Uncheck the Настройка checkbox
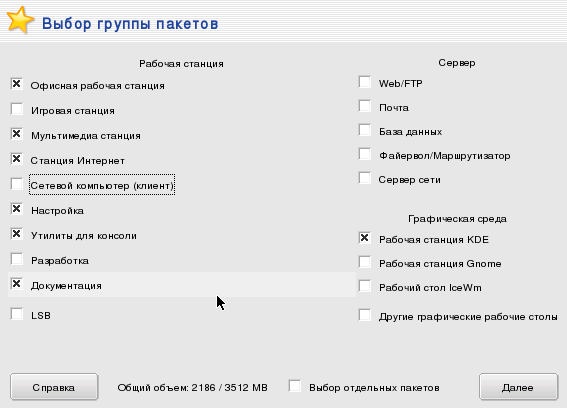Screen dimensions: 567x408 pos(17,209)
